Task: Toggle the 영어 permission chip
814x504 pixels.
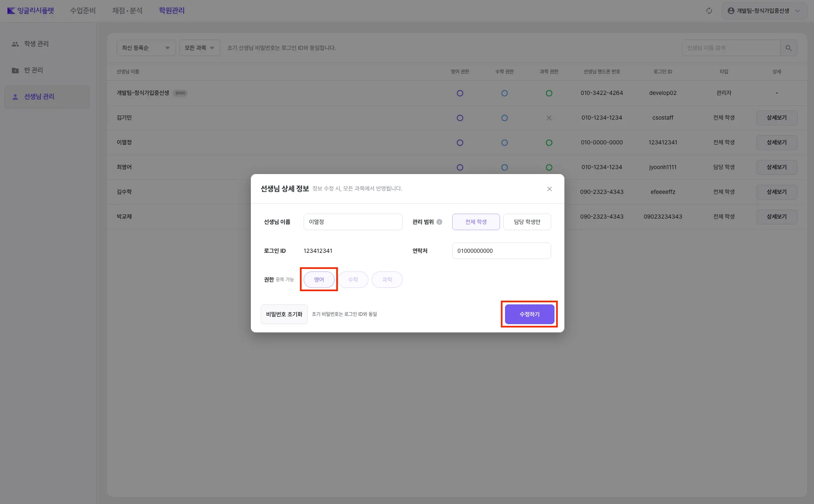Action: pyautogui.click(x=319, y=280)
